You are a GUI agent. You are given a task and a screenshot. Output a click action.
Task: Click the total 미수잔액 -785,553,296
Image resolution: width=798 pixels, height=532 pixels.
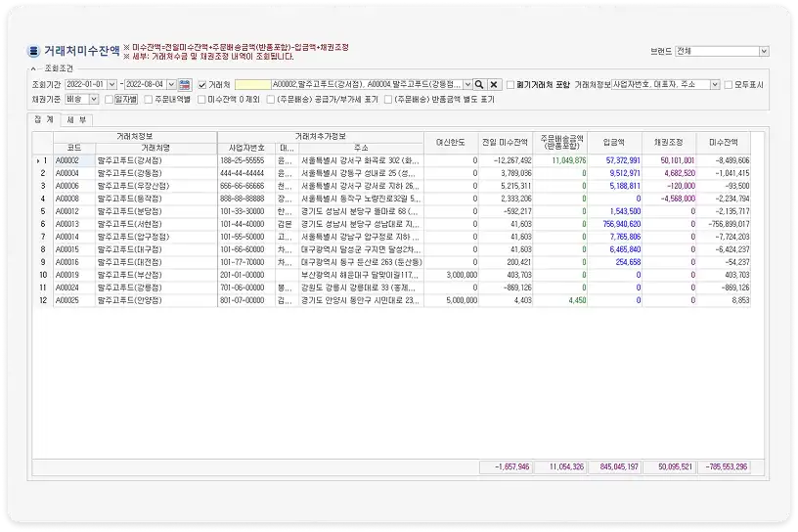point(725,466)
